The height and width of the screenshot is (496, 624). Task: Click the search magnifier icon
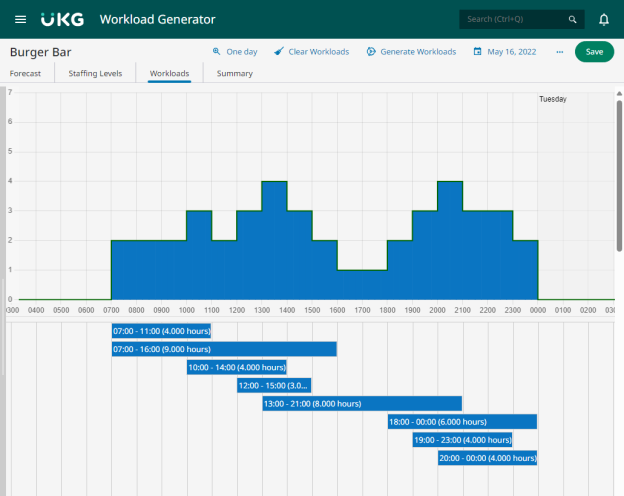572,19
